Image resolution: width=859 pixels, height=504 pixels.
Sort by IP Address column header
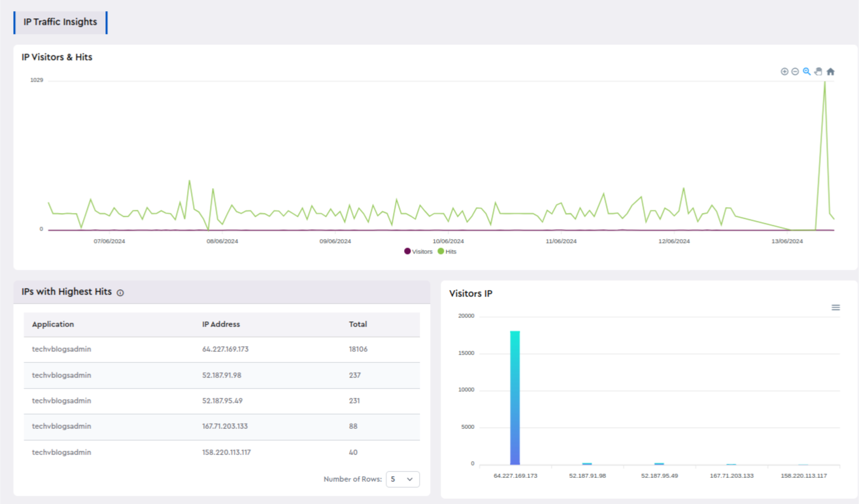(x=221, y=324)
